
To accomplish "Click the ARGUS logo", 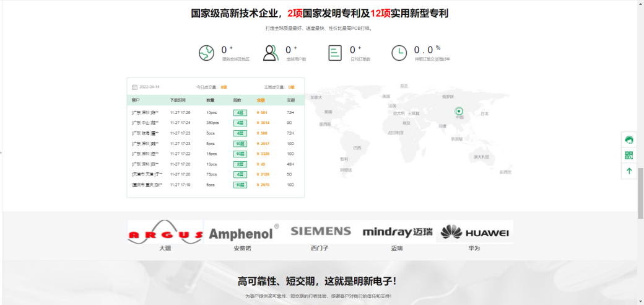I will (x=165, y=232).
